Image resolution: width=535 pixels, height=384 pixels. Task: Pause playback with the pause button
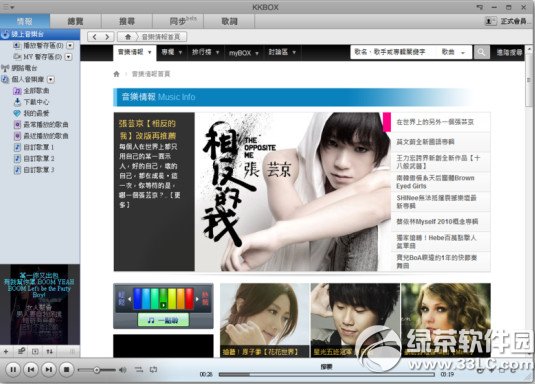(13, 369)
